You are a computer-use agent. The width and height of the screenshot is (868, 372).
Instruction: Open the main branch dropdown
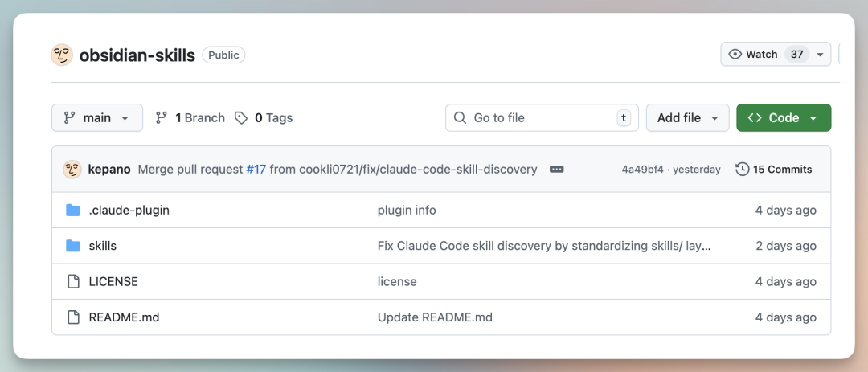click(97, 118)
